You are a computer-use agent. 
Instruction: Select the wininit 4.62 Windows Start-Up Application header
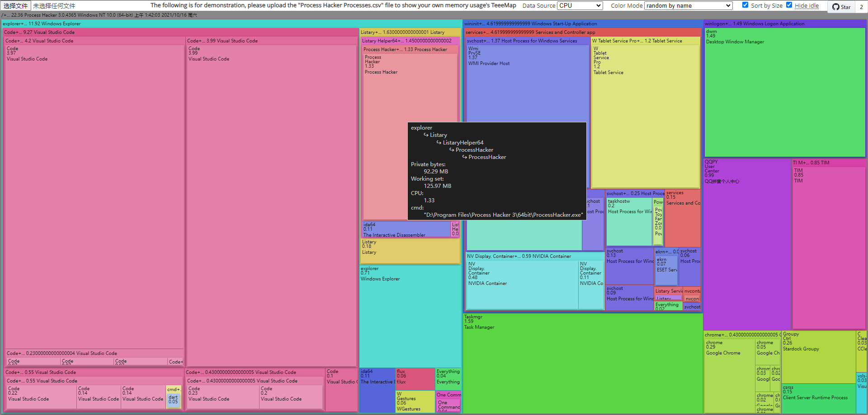tap(582, 23)
